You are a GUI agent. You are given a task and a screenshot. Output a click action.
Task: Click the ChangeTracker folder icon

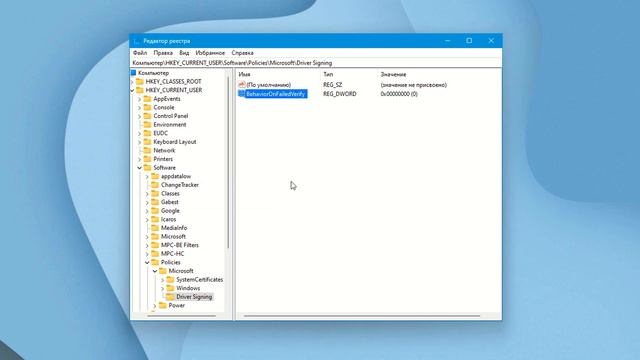point(155,185)
